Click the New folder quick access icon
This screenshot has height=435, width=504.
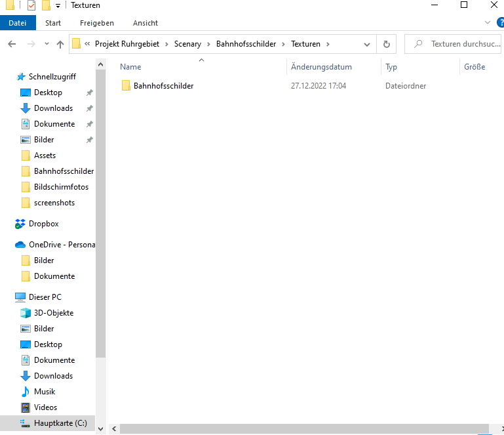(x=47, y=5)
